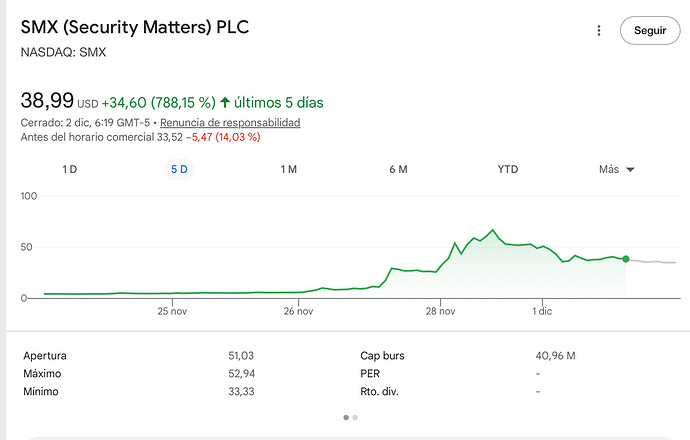690x440 pixels.
Task: Click the NASDAQ: SMX ticker label
Action: pyautogui.click(x=63, y=52)
